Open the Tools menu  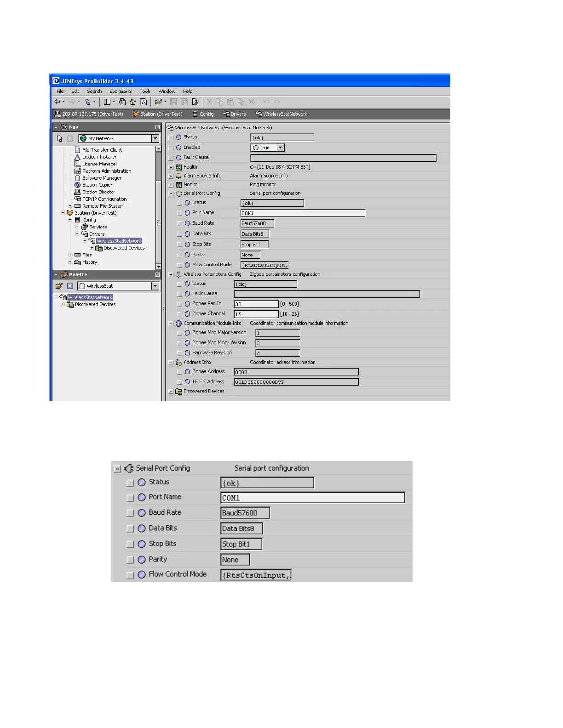pyautogui.click(x=145, y=91)
